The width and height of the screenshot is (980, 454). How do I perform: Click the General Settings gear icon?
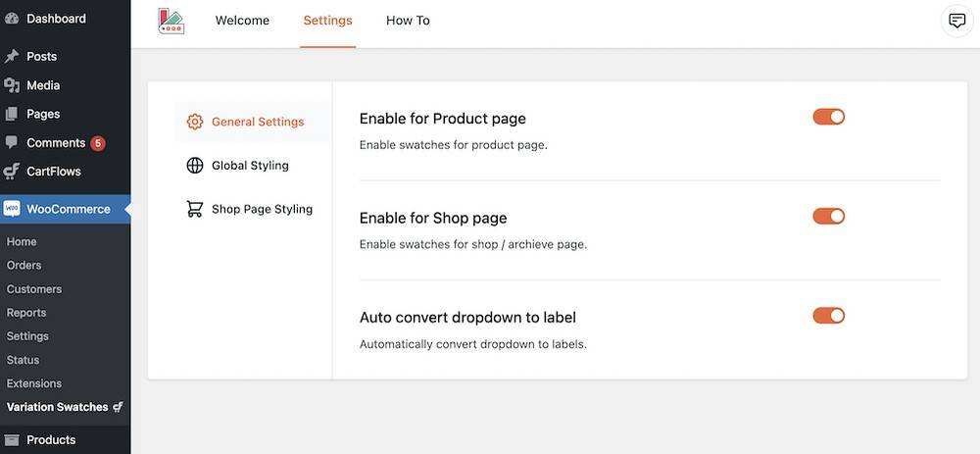(195, 122)
